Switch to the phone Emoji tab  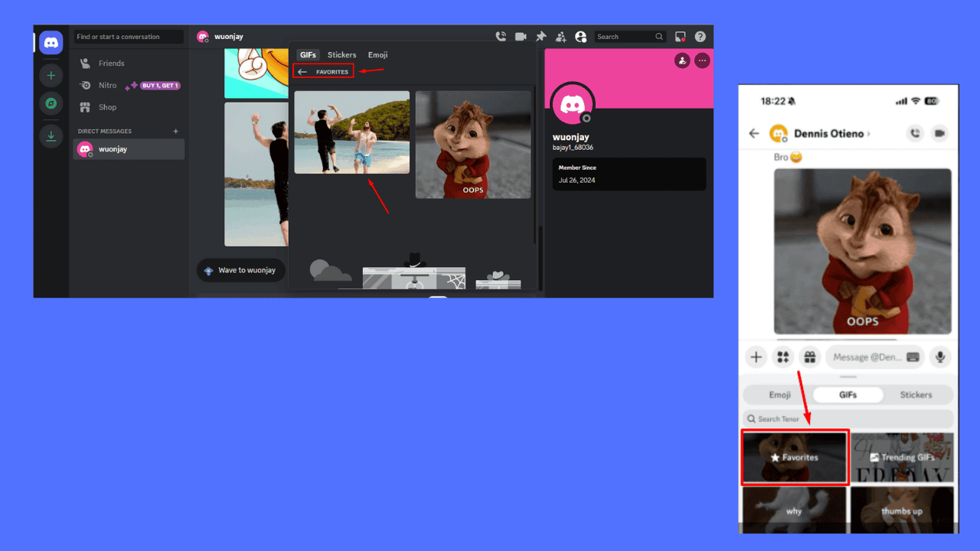(779, 395)
